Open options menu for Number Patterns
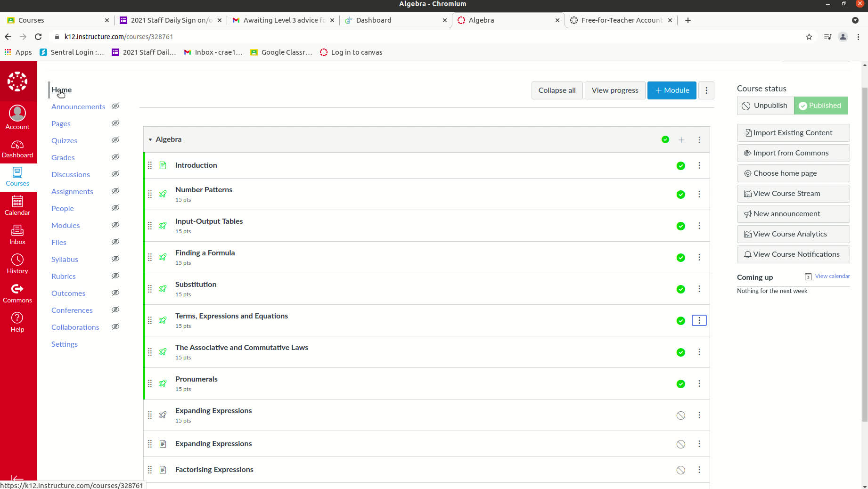Image resolution: width=868 pixels, height=489 pixels. (699, 194)
